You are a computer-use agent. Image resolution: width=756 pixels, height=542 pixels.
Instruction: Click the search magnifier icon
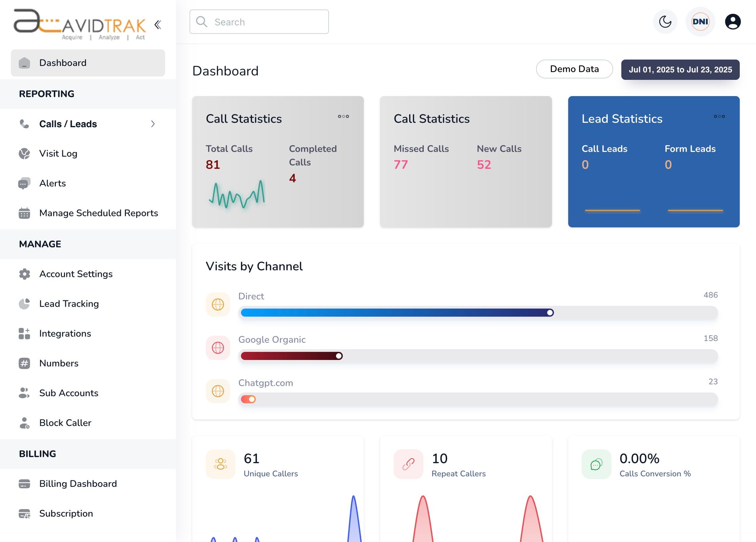(x=202, y=21)
